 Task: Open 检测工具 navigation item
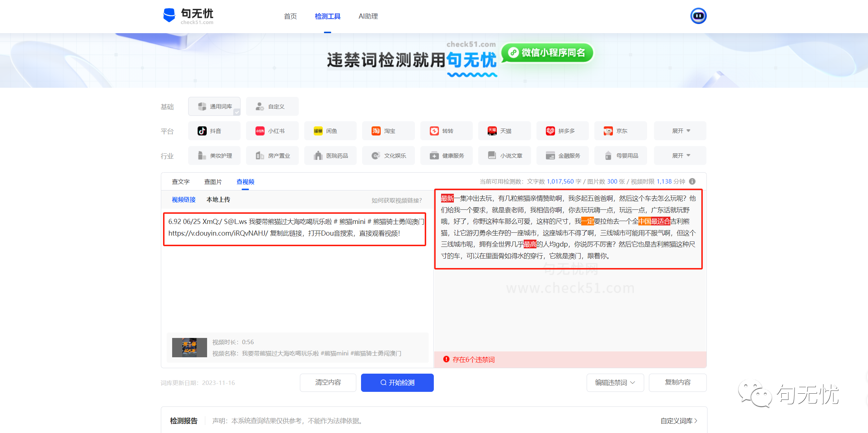point(328,16)
